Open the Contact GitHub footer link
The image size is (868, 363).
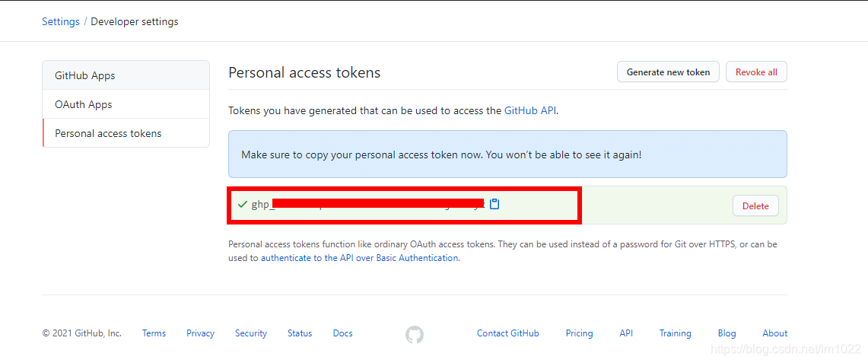click(x=507, y=333)
